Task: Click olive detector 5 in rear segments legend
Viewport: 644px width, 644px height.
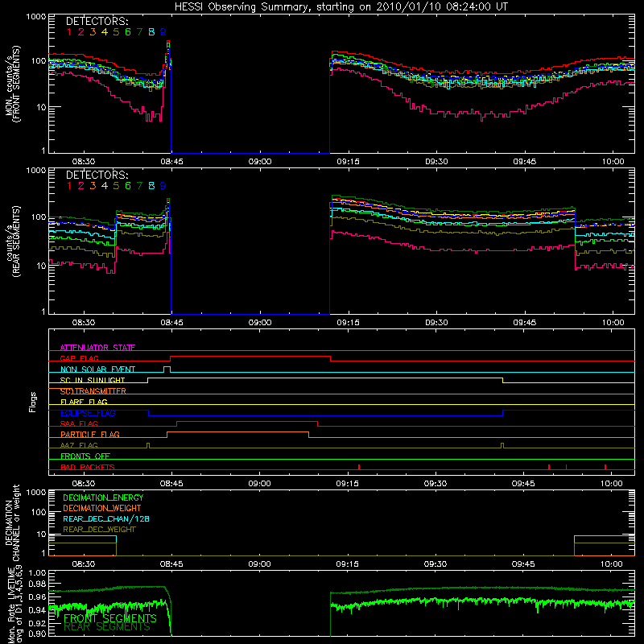Action: [116, 186]
